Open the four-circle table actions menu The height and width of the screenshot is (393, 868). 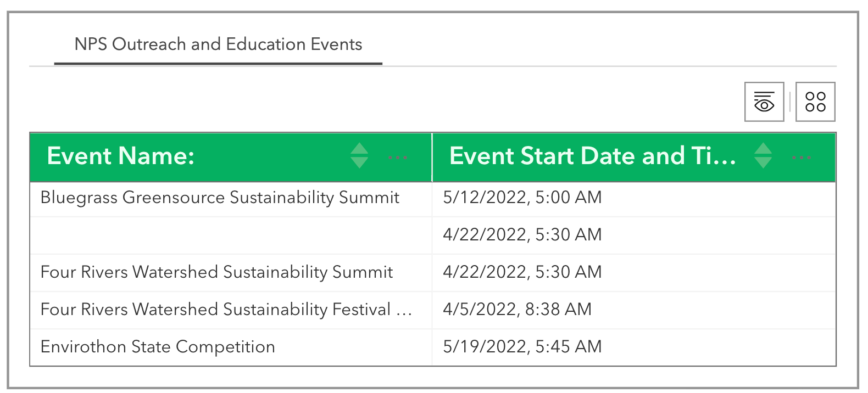(x=815, y=102)
